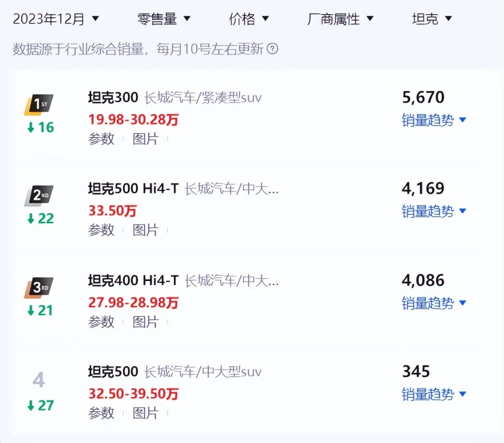504x443 pixels.
Task: Click the sales figure 4,086
Action: point(423,280)
